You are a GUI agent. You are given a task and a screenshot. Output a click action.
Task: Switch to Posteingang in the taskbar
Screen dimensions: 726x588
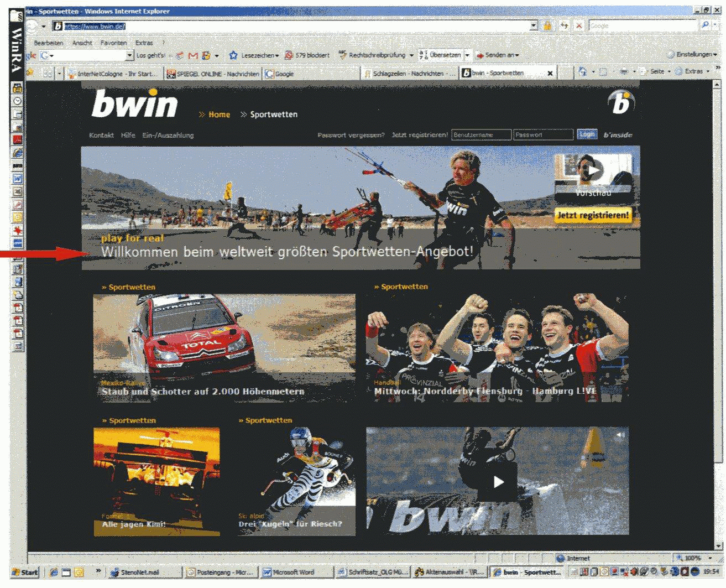click(x=220, y=572)
